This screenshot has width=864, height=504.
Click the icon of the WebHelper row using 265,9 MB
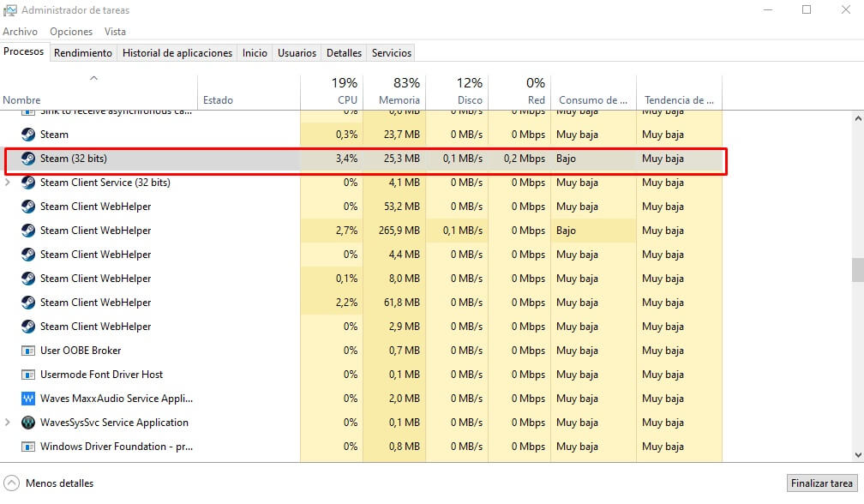coord(28,231)
